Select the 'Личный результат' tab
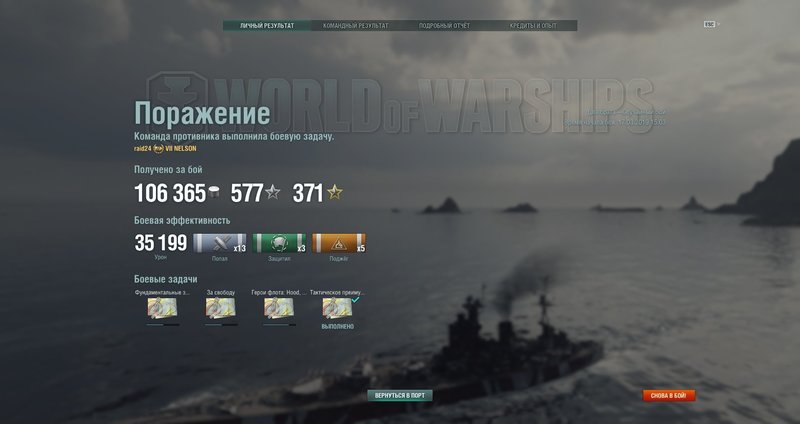Viewport: 800px width, 424px height. pos(267,26)
